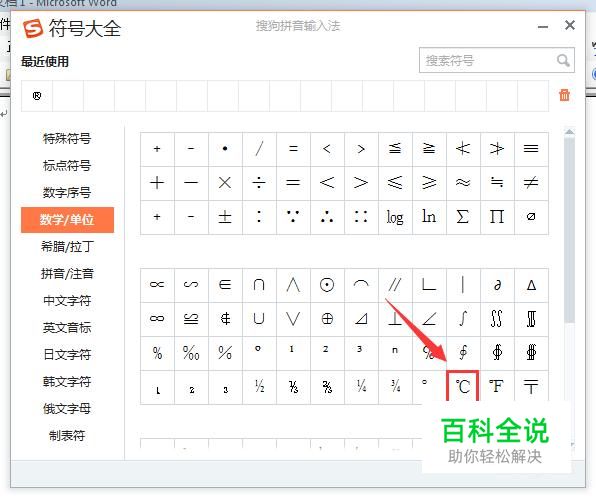Insert the ln symbol
Viewport: 596px width, 498px height.
coord(429,217)
